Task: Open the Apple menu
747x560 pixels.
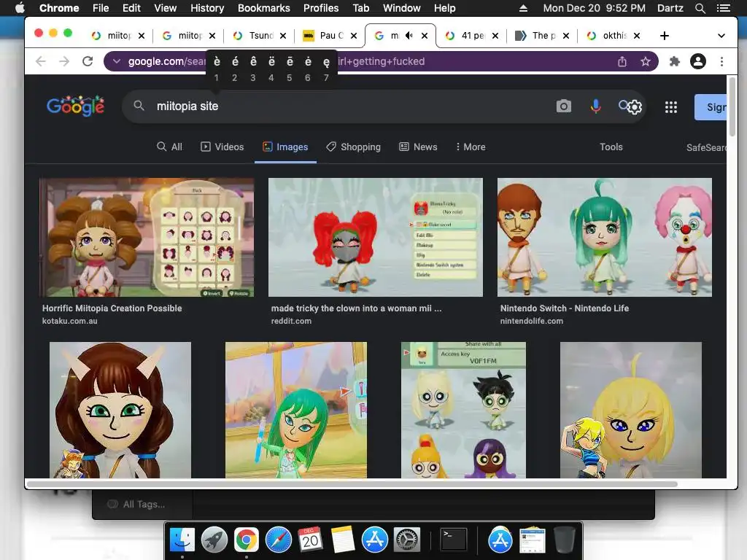Action: tap(20, 8)
